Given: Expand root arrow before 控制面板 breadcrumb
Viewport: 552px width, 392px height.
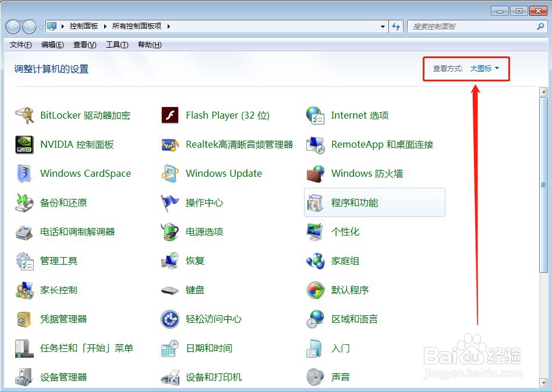Looking at the screenshot, I should 63,26.
